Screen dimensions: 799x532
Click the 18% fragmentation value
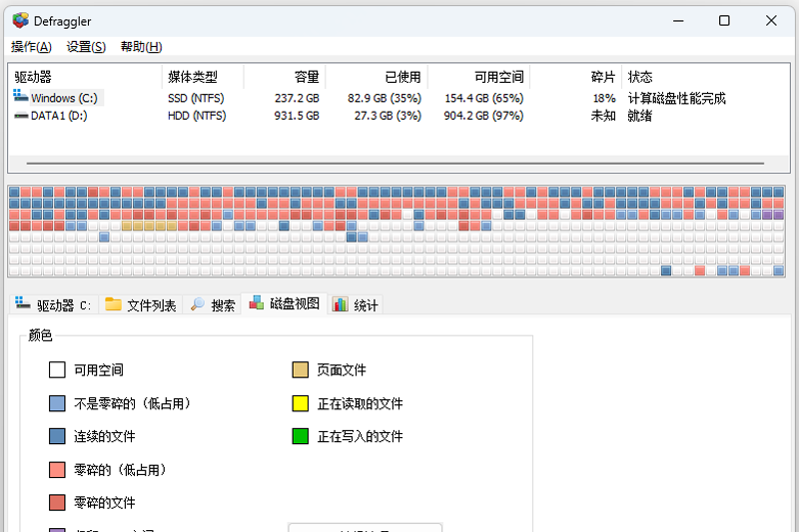tap(604, 98)
